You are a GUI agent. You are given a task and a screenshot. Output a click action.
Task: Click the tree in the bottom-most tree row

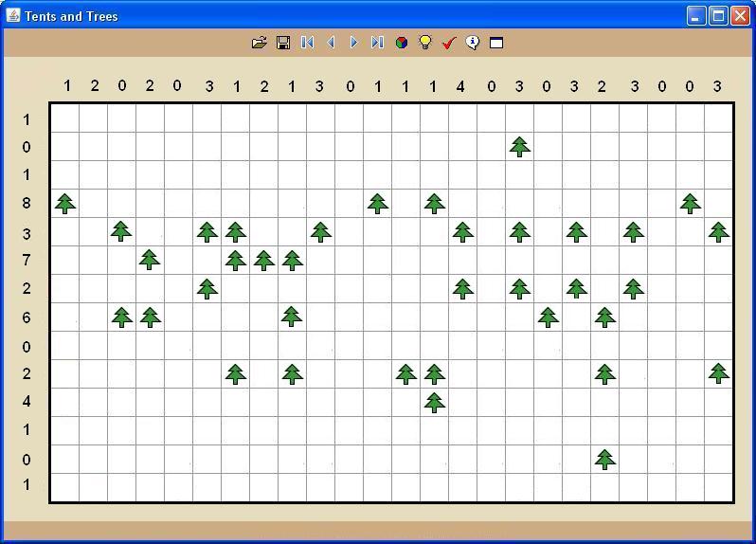tap(604, 459)
